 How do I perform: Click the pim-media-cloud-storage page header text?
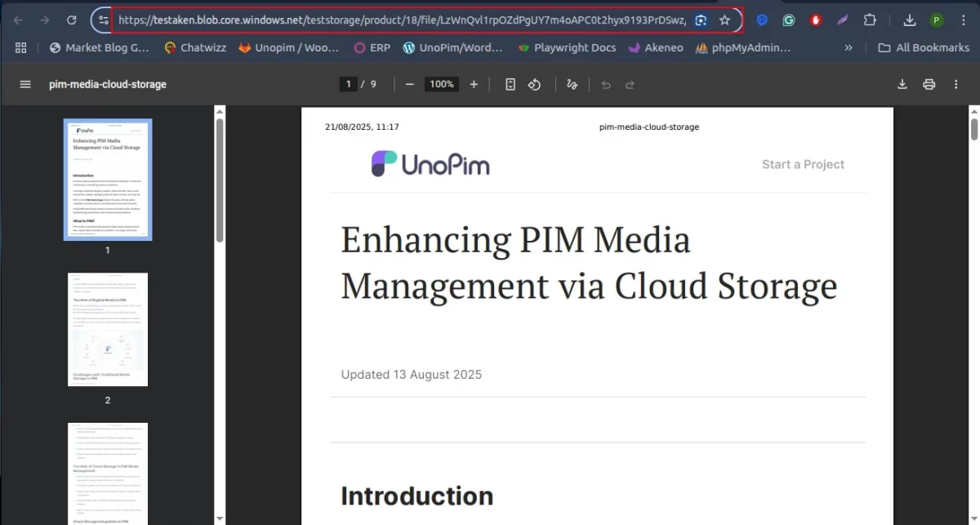point(649,127)
